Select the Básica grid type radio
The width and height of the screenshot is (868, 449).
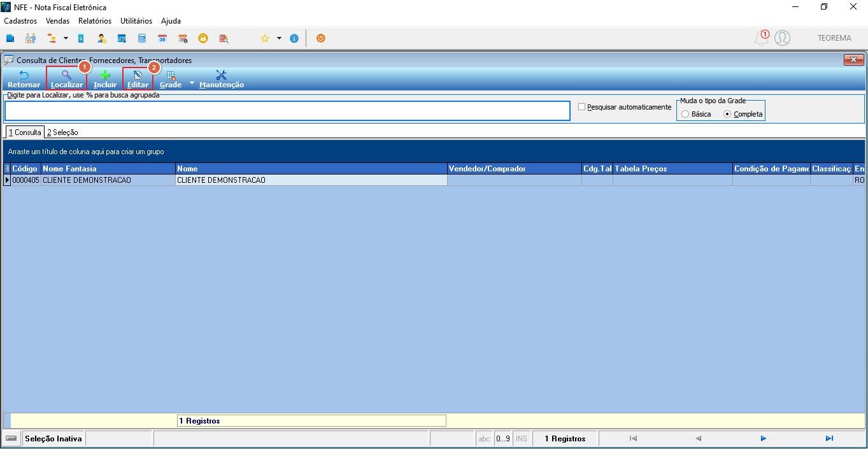coord(685,114)
